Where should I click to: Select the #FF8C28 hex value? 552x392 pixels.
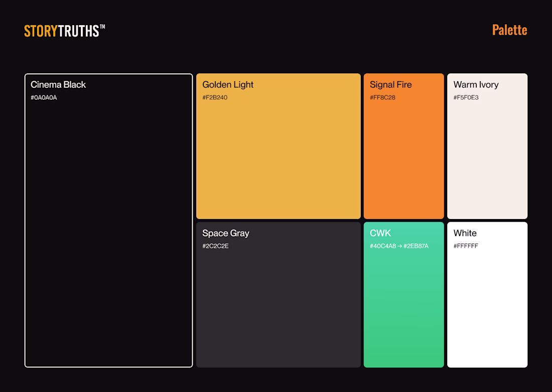point(382,98)
